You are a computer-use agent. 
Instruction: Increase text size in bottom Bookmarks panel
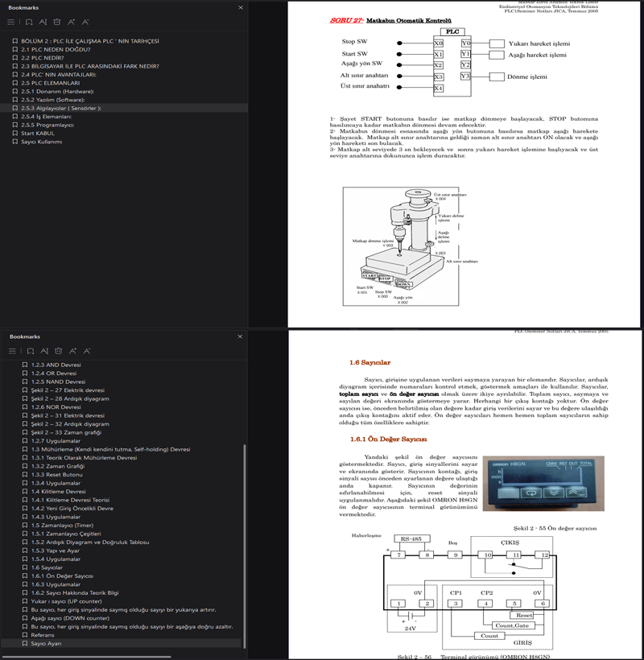point(72,351)
